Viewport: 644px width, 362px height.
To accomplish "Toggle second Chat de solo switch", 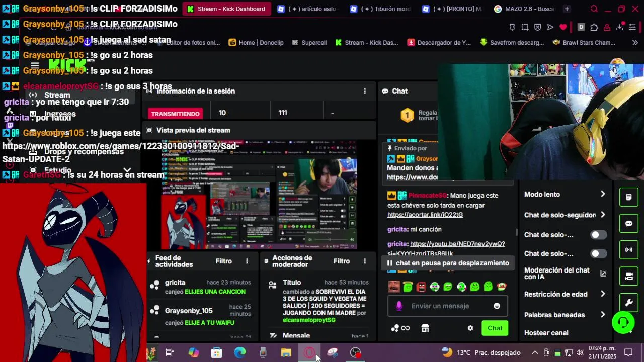I will point(598,253).
